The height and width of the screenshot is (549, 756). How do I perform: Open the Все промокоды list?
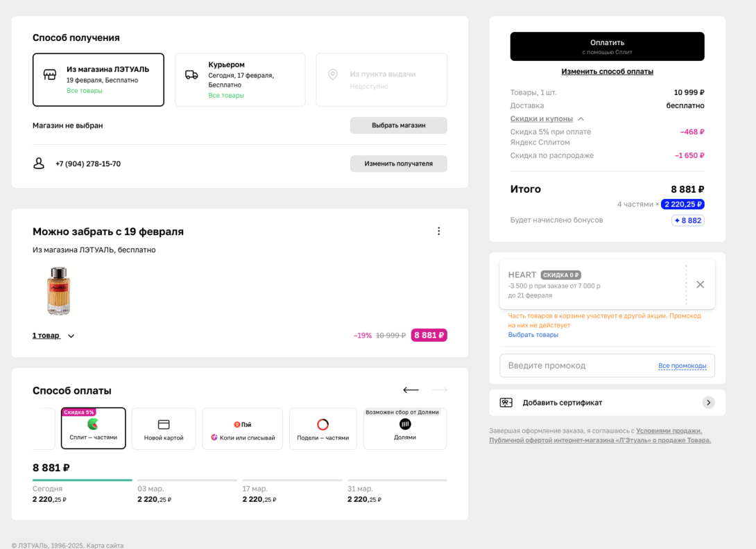pos(682,365)
